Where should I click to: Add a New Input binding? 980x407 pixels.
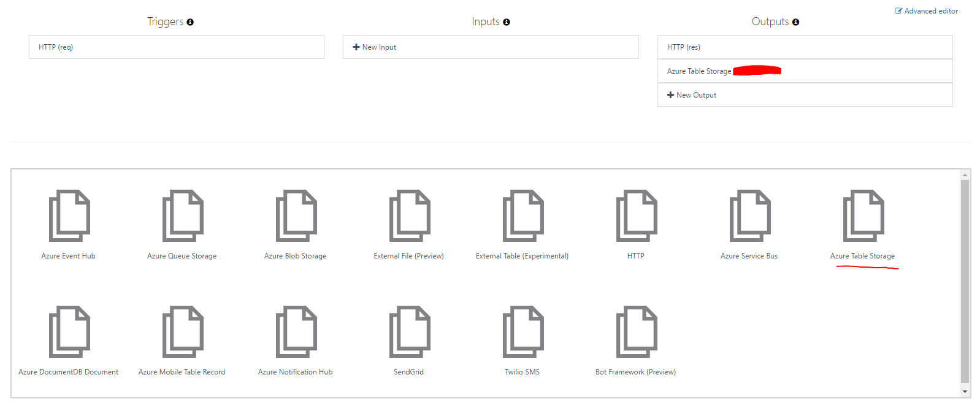tap(375, 47)
